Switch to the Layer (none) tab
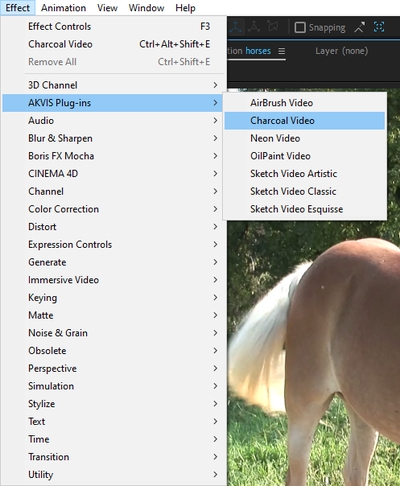This screenshot has height=486, width=400. coord(342,51)
